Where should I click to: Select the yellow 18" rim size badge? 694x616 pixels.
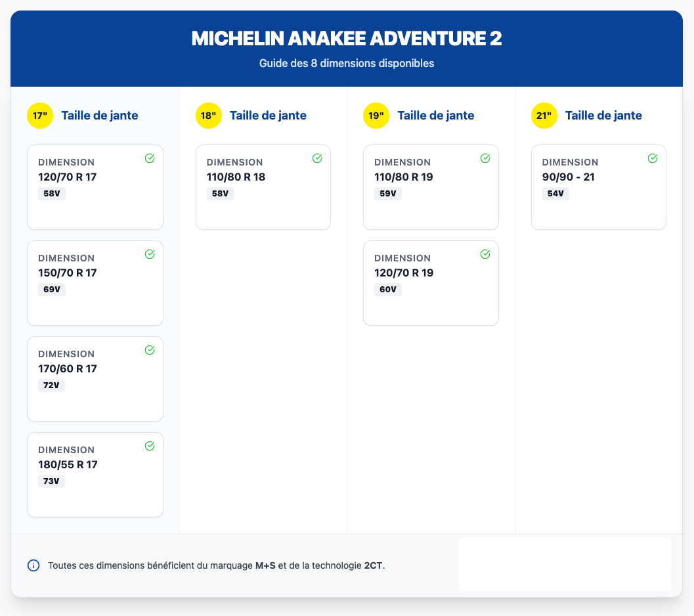pos(208,116)
